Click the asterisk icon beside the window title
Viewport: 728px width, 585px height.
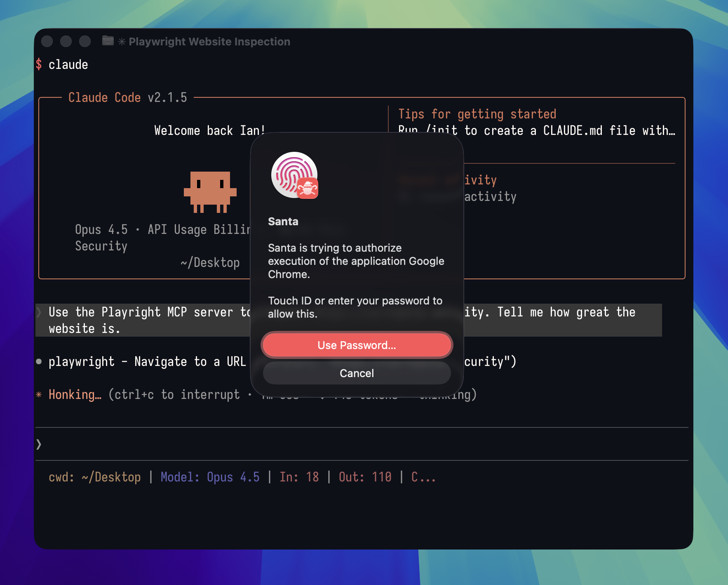[x=122, y=42]
